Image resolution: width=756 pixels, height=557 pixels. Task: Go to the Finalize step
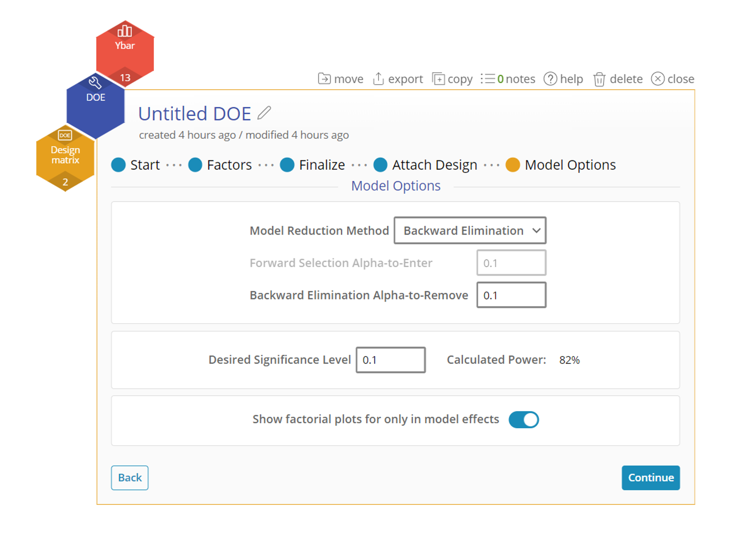313,165
